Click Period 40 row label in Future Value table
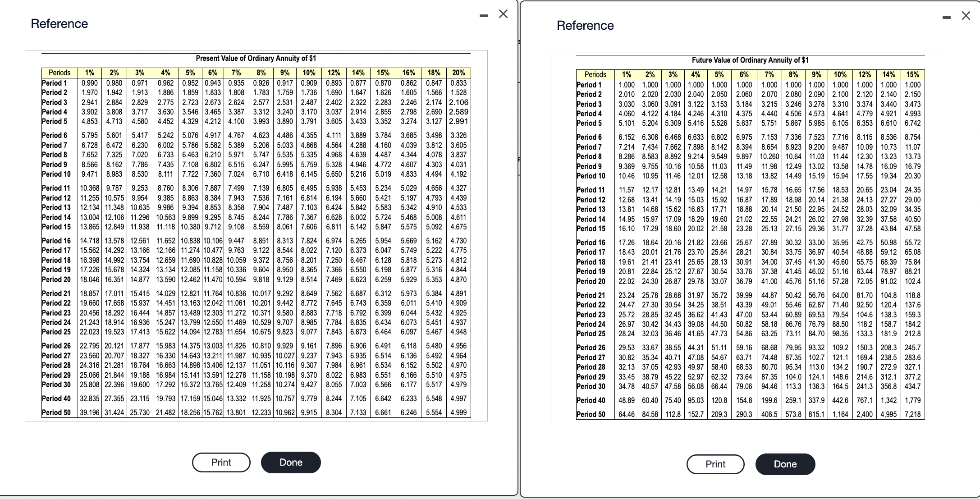This screenshot has height=499, width=980. (591, 400)
